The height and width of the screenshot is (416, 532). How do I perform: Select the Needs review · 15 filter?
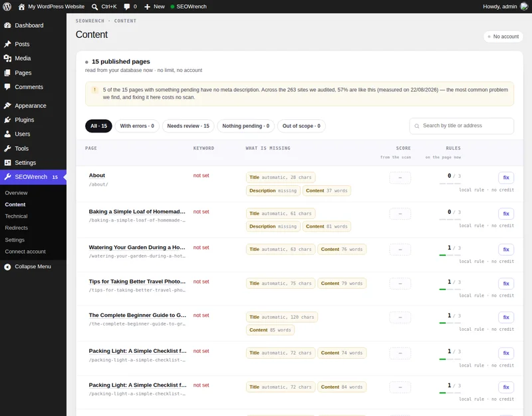coord(188,126)
